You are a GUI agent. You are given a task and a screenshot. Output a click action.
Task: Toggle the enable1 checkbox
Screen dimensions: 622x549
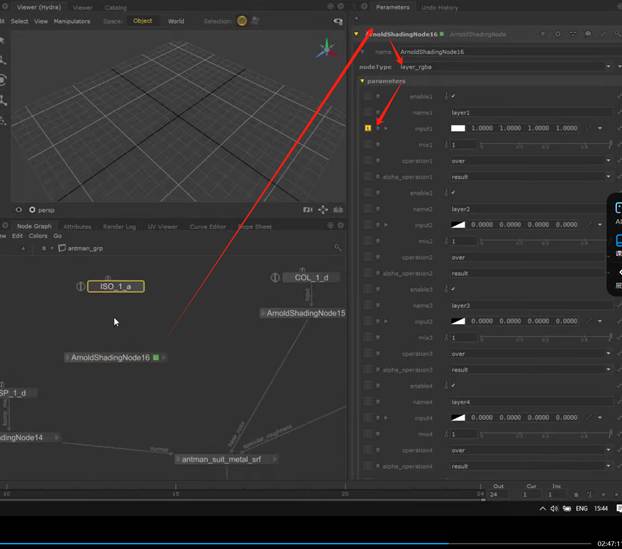click(x=453, y=96)
